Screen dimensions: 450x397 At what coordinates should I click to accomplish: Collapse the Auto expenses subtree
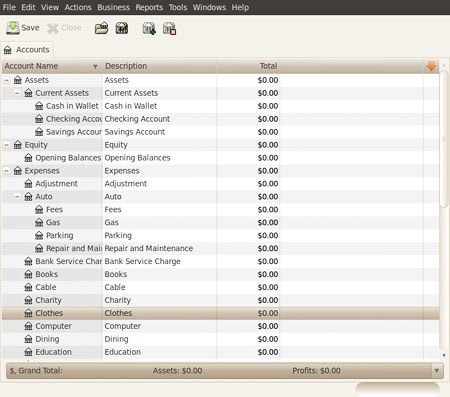[x=17, y=197]
